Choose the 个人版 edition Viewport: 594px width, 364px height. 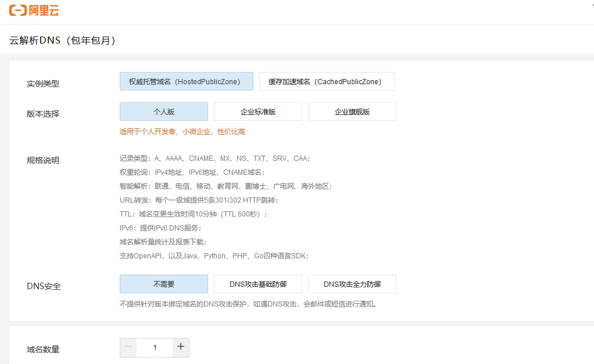pyautogui.click(x=163, y=111)
